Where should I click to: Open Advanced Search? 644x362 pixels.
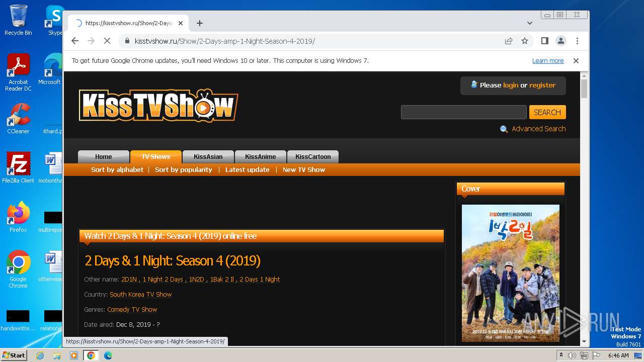point(539,129)
